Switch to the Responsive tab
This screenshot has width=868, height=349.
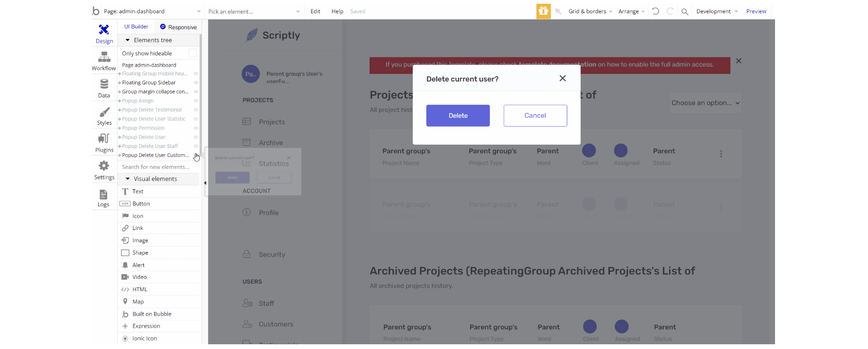(178, 27)
